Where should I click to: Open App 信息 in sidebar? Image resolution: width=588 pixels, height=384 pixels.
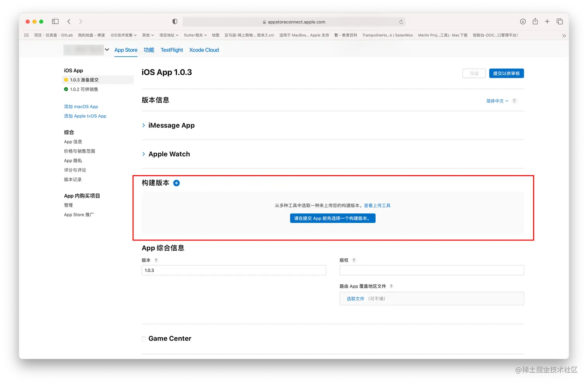coord(73,142)
